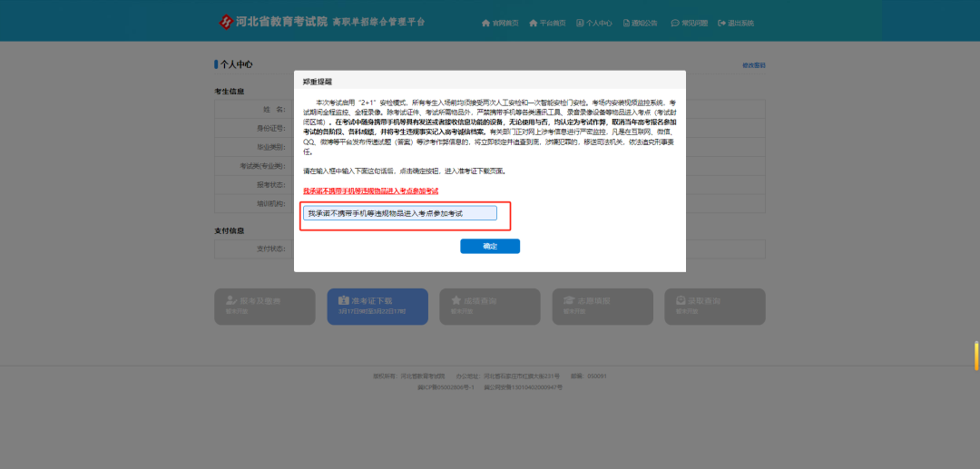Viewport: 980px width, 469px height.
Task: Open the 志愿填报 card
Action: coord(603,306)
